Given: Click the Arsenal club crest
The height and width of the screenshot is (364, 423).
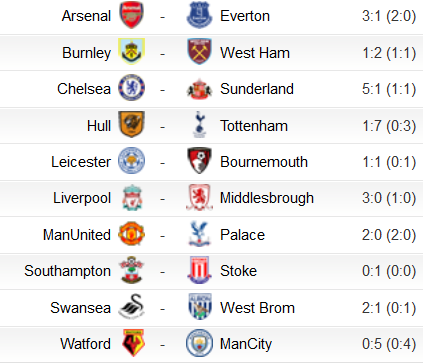Looking at the screenshot, I should tap(132, 15).
